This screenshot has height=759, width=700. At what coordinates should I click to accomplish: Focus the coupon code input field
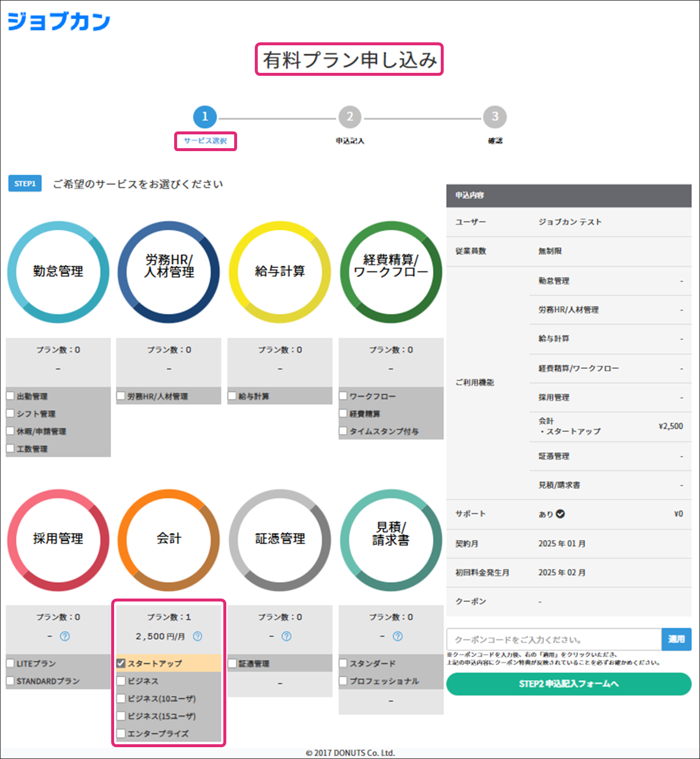(x=554, y=639)
